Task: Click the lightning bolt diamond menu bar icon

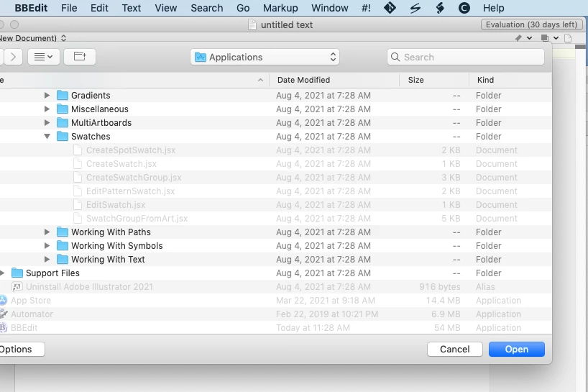Action: [440, 8]
